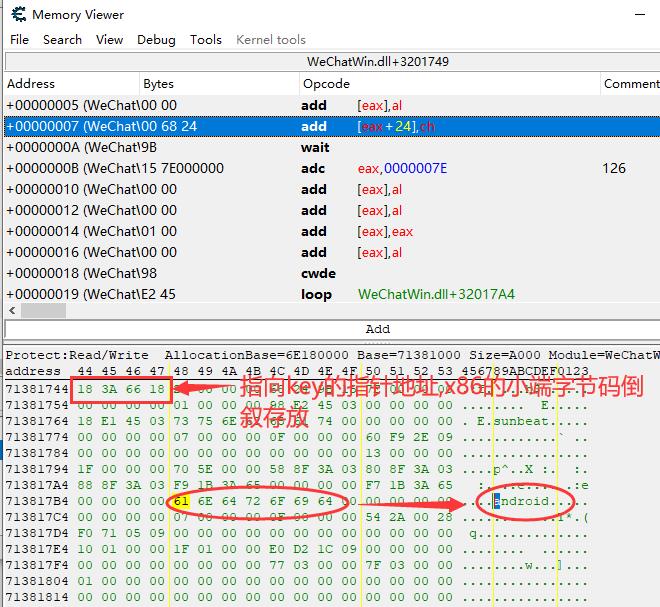This screenshot has width=660, height=607.
Task: Click the WeChatWin.dll+3201749 address bar
Action: pos(333,61)
